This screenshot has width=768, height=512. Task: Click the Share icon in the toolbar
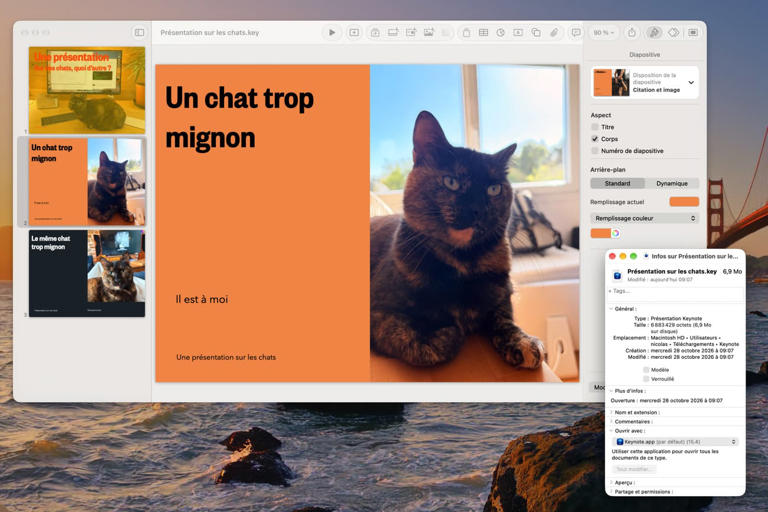point(632,33)
